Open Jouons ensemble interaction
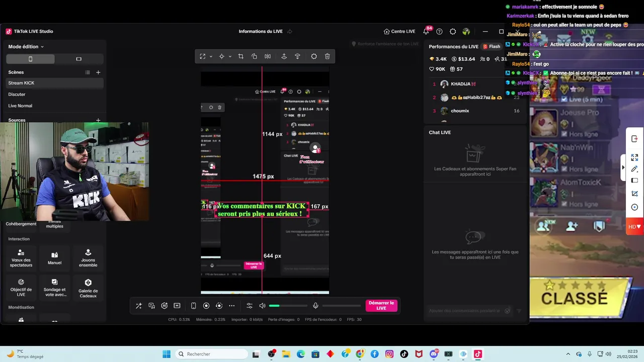The height and width of the screenshot is (362, 644). pyautogui.click(x=88, y=258)
